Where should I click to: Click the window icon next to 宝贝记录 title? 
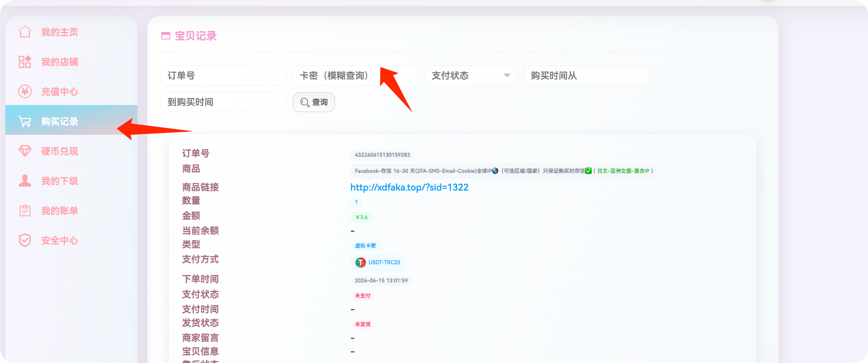coord(166,36)
